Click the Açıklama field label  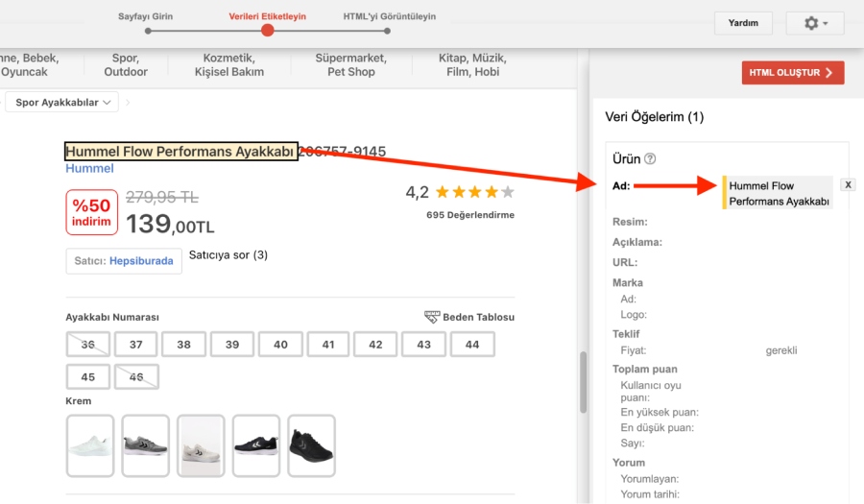637,242
